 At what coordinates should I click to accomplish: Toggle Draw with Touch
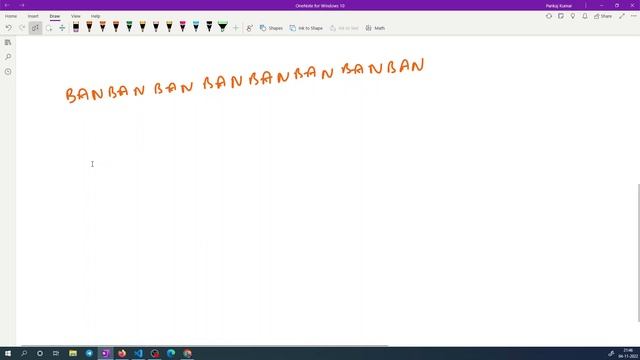(x=249, y=28)
